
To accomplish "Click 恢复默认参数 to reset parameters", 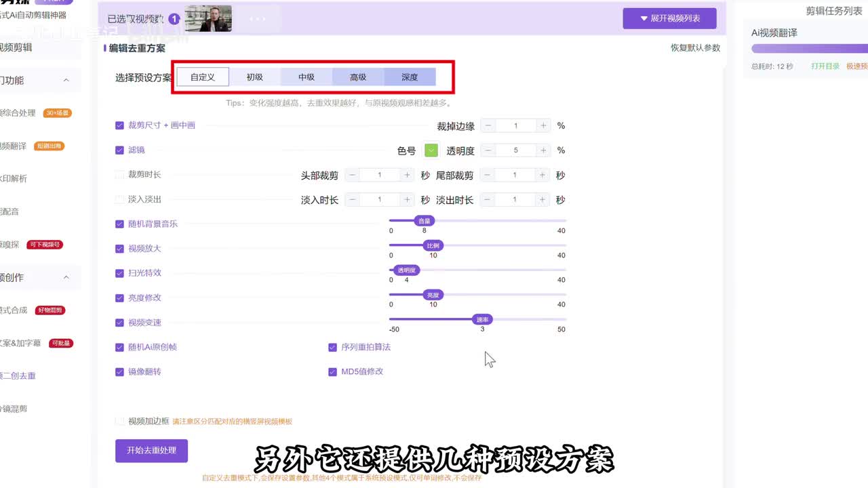I will [695, 48].
